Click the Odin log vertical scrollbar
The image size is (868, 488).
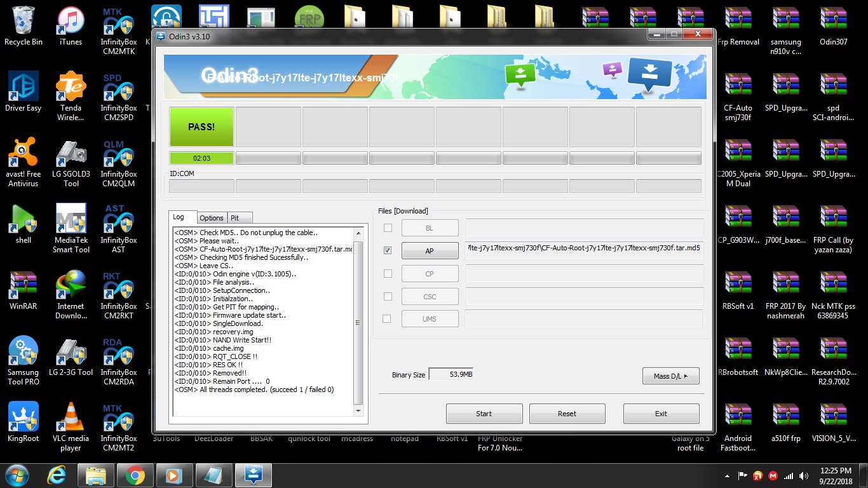point(358,323)
